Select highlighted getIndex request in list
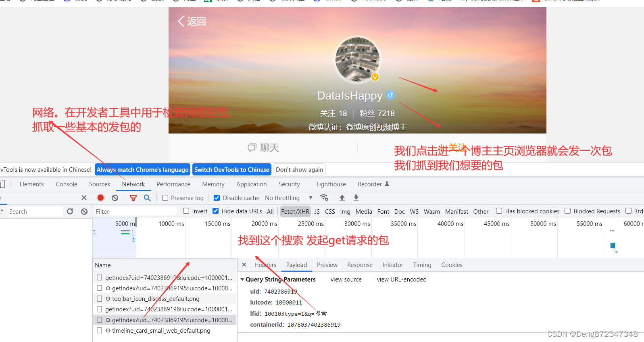This screenshot has width=644, height=342. point(165,320)
